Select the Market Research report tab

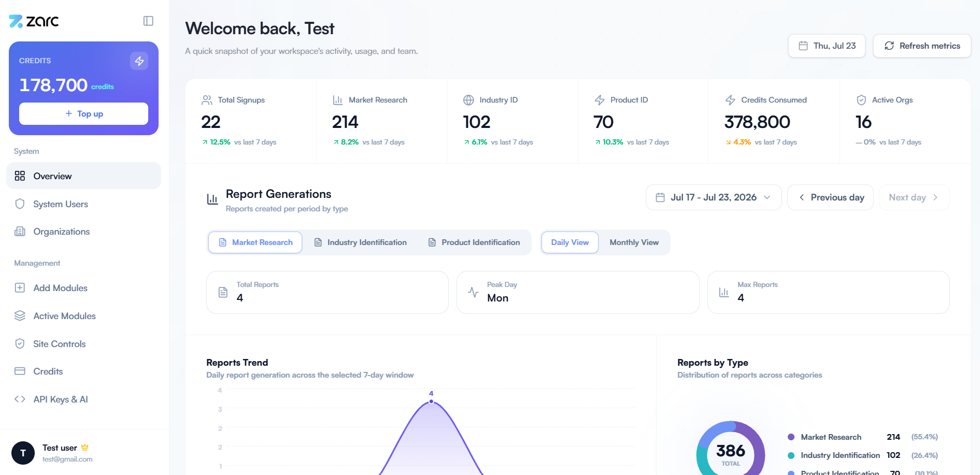[255, 242]
